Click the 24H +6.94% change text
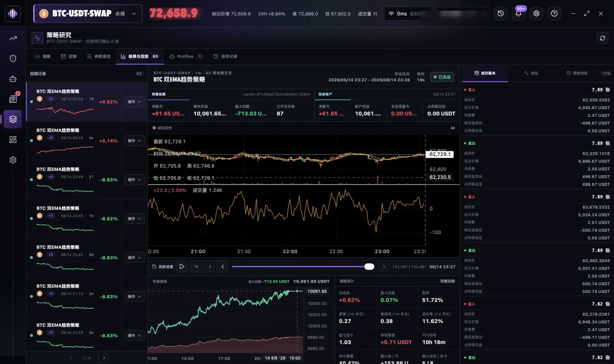 coord(272,14)
